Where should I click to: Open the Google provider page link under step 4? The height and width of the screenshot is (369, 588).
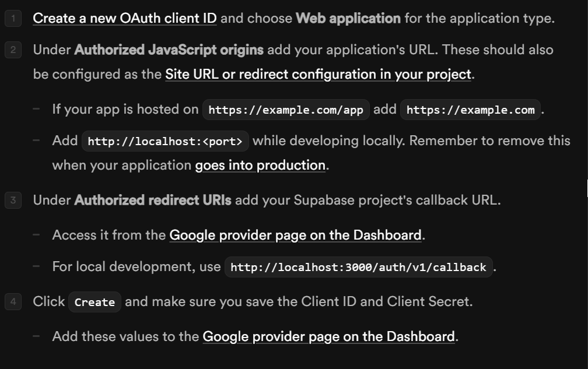(328, 337)
